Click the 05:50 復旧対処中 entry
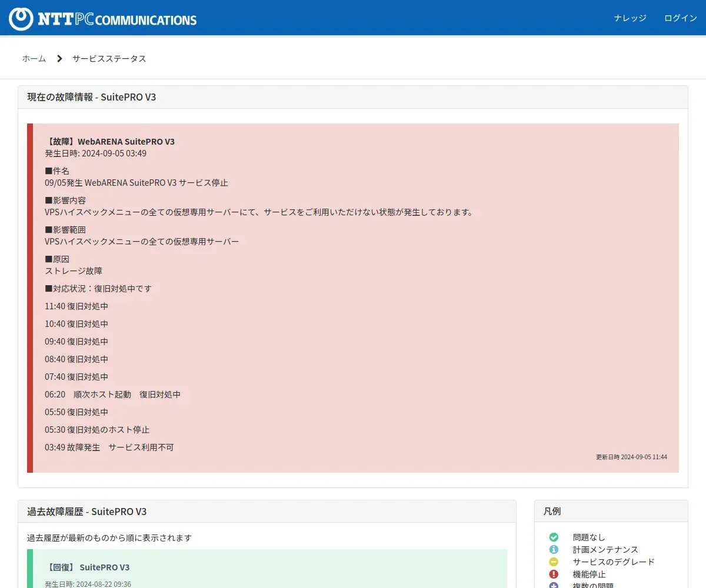This screenshot has height=588, width=706. point(76,412)
